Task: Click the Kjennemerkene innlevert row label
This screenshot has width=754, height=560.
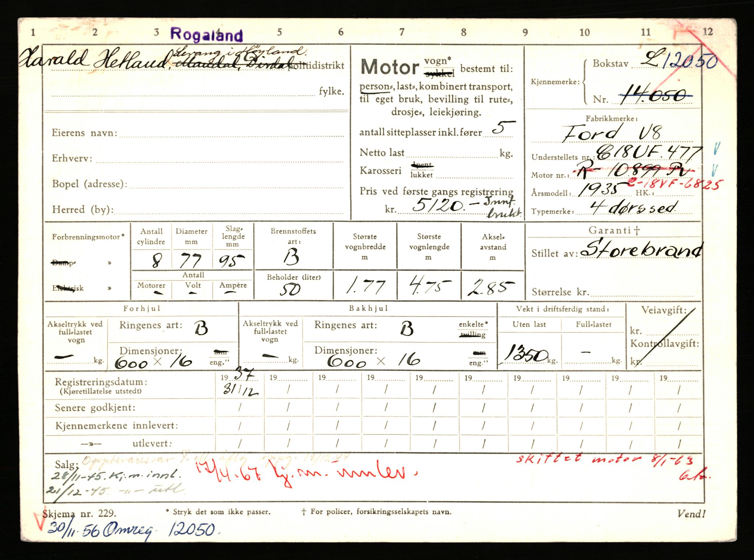Action: point(117,426)
